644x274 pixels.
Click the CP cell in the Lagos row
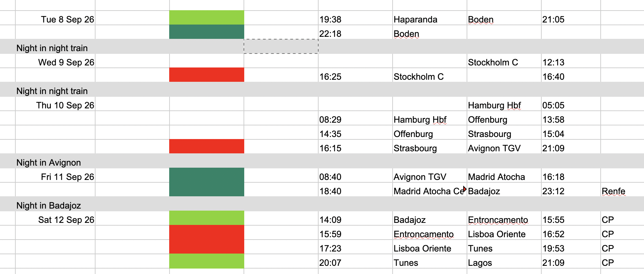pos(622,263)
